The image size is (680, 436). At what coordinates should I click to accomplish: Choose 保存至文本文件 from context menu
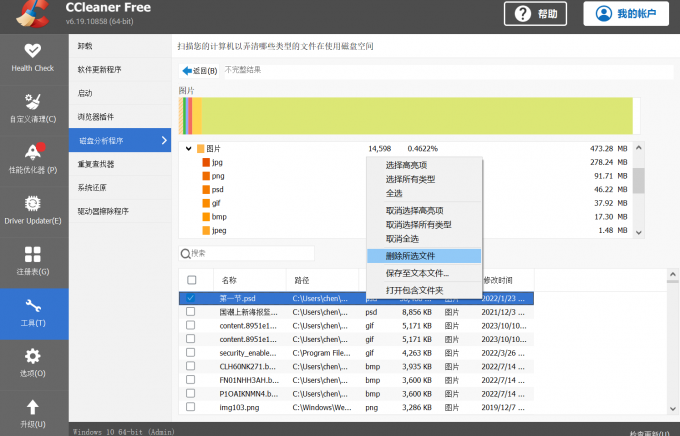click(424, 273)
